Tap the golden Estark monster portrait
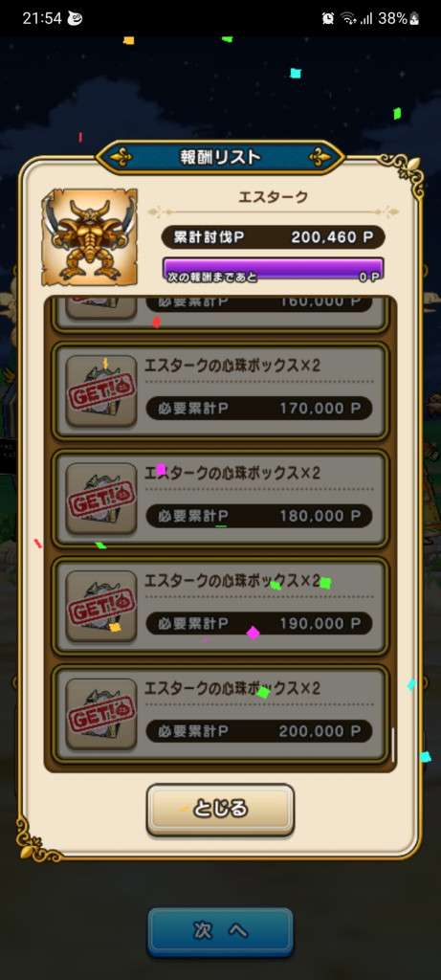Viewport: 441px width, 980px height. 89,237
